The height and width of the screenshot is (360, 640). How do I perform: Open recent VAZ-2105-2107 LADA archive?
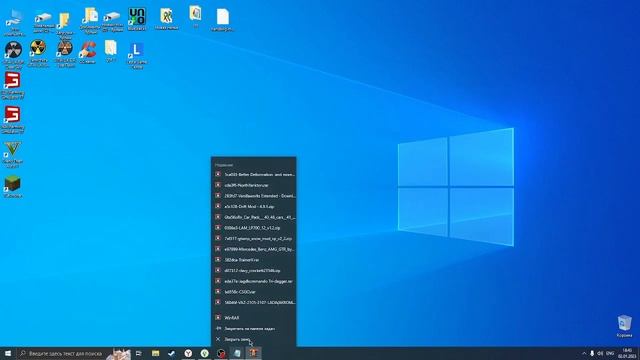pos(254,302)
